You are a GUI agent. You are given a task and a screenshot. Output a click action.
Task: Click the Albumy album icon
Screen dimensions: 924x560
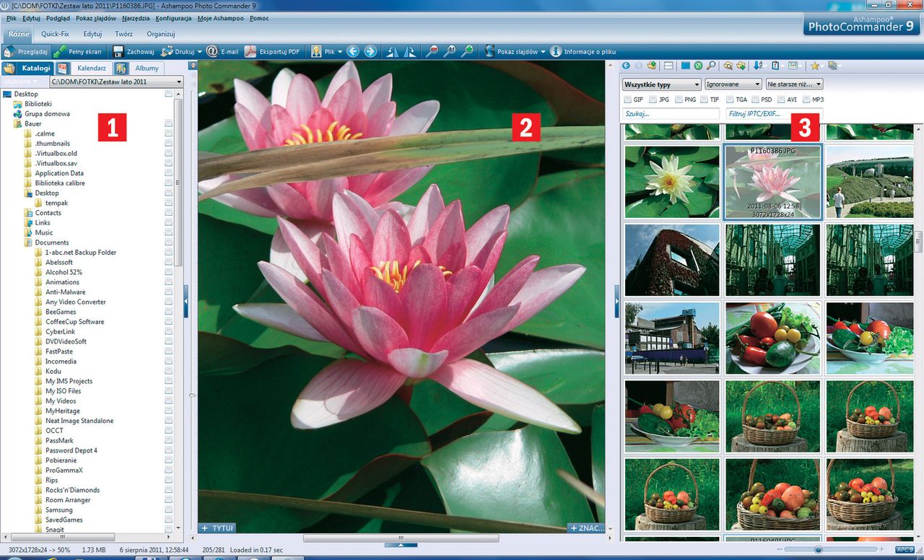(121, 68)
